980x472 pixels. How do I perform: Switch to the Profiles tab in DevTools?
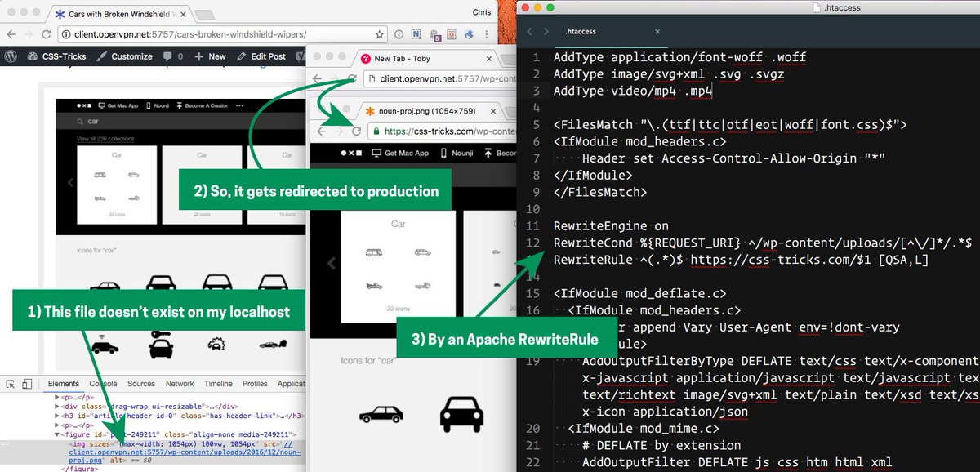(255, 384)
